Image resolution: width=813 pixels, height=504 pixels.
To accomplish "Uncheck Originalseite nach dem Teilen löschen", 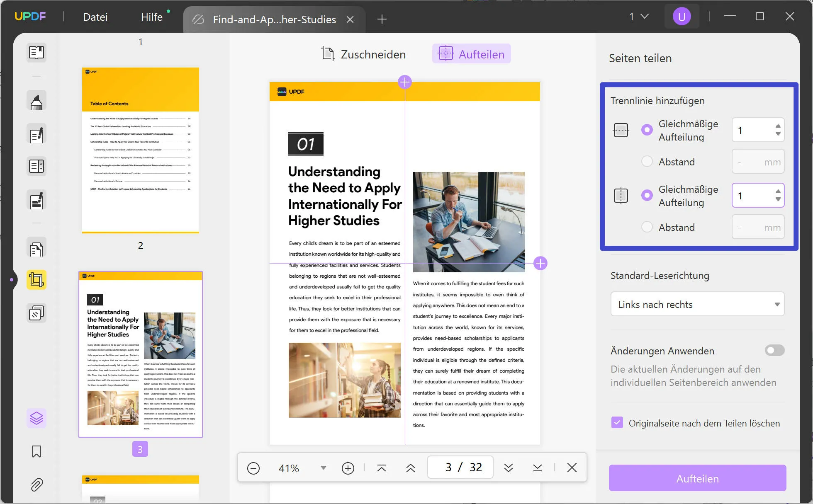I will (x=617, y=423).
